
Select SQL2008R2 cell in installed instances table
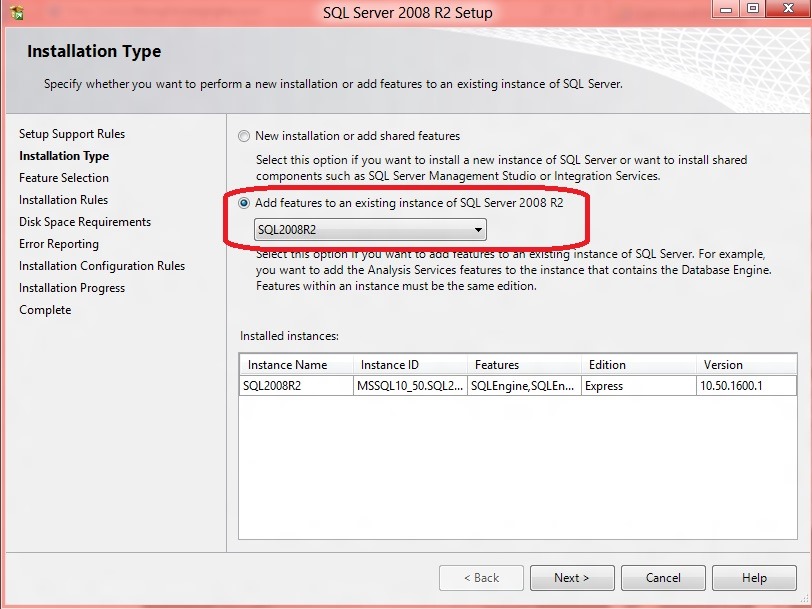(x=296, y=386)
